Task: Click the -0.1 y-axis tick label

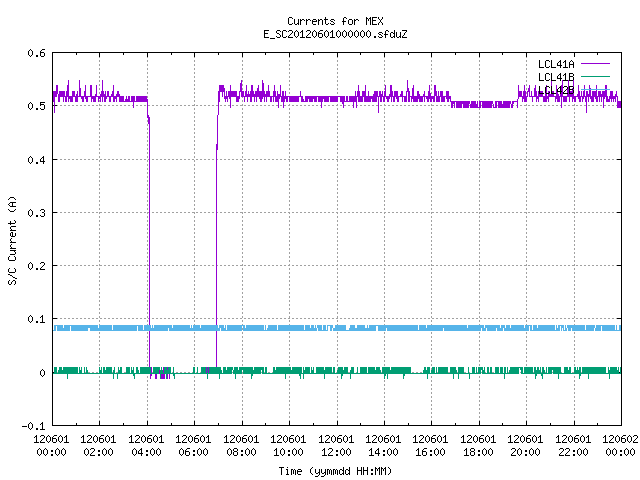Action: [x=33, y=426]
